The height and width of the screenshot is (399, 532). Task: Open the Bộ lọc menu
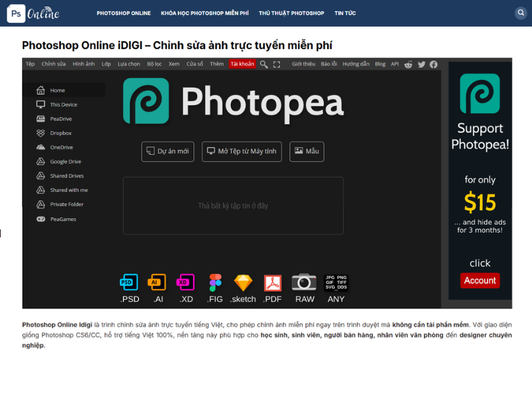(x=154, y=64)
